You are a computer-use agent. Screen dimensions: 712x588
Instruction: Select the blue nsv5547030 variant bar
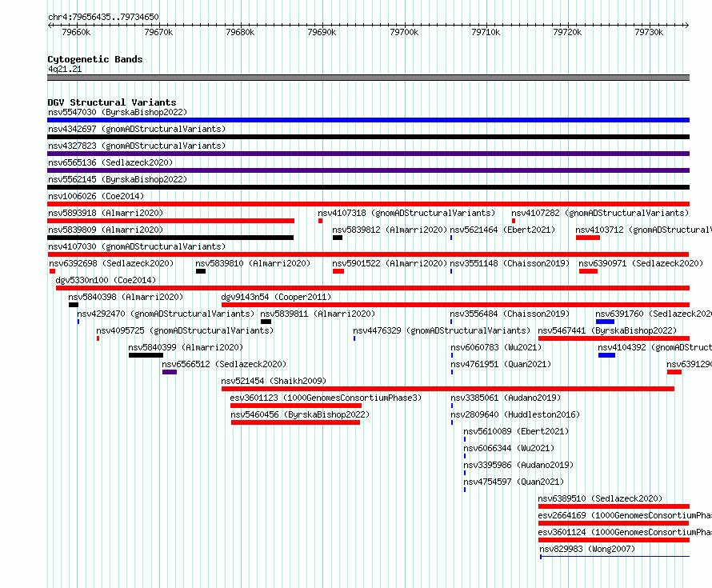pos(368,120)
